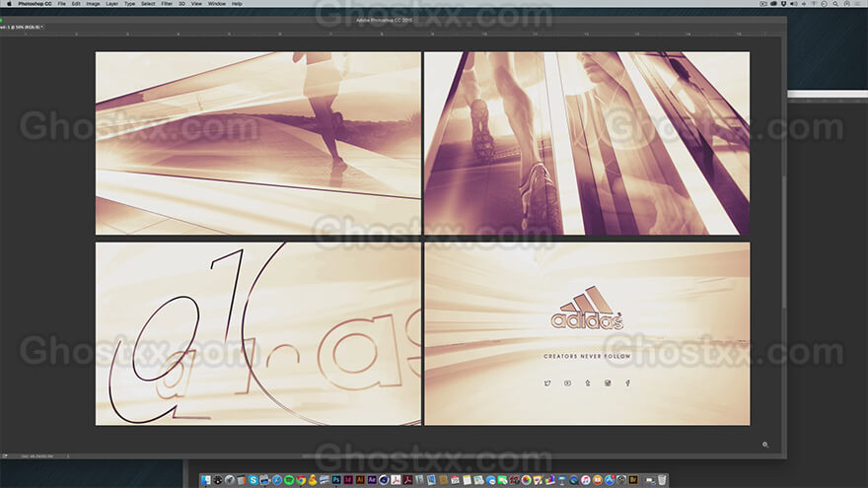Click the Tumblr icon in the artboard

tap(587, 383)
